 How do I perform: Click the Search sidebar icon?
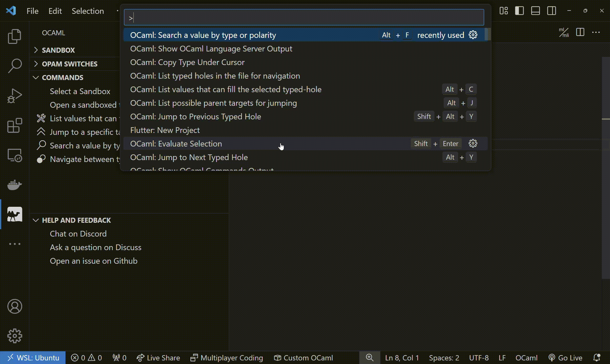point(14,65)
